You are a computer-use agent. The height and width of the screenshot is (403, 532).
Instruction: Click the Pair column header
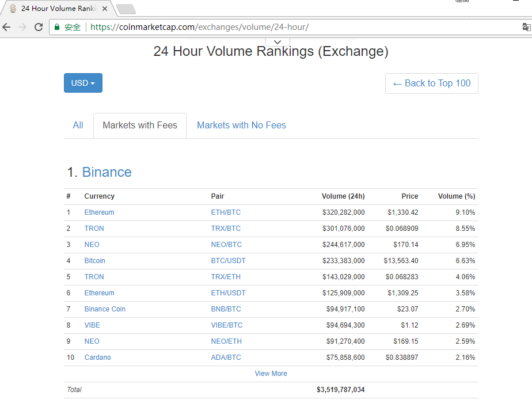tap(218, 196)
